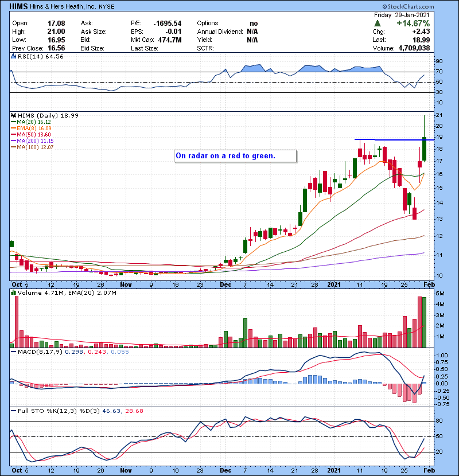Click the 1.00 label on MACD axis
459x476 pixels.
coord(442,356)
